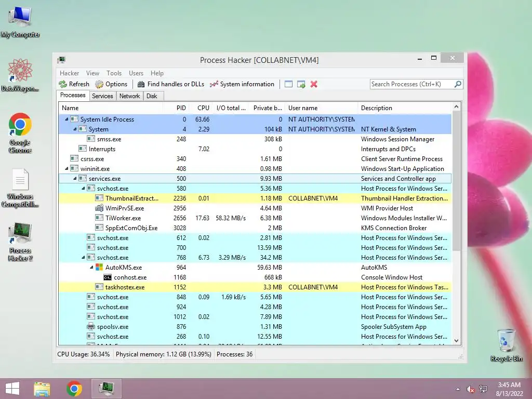Sort by the PID column header

click(x=177, y=108)
